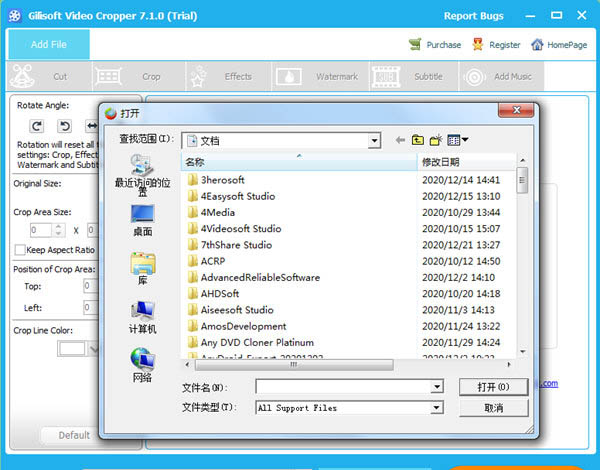Select the 7thShare Studio folder
Screen dimensions: 600x470
point(230,245)
